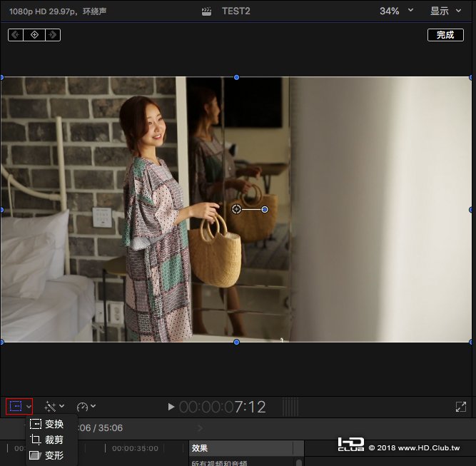Screen dimensions: 476x466
Task: Toggle full screen viewer icon
Action: tap(461, 407)
